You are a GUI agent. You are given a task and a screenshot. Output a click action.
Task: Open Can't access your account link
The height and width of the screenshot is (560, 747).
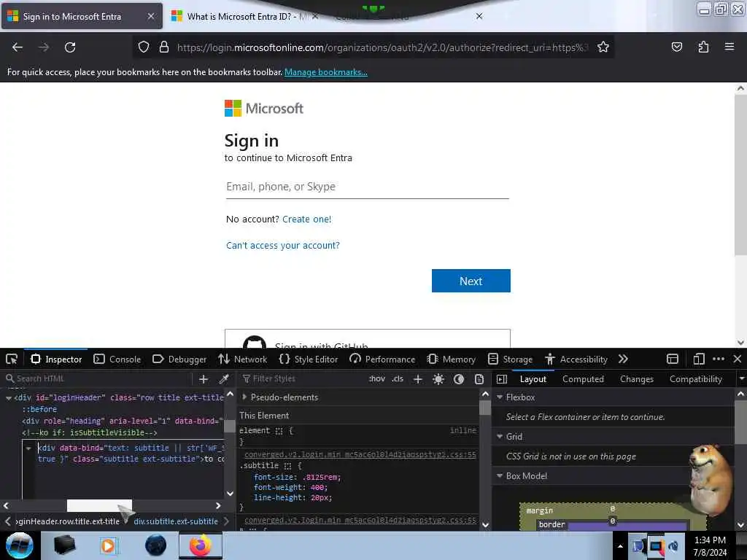[282, 245]
